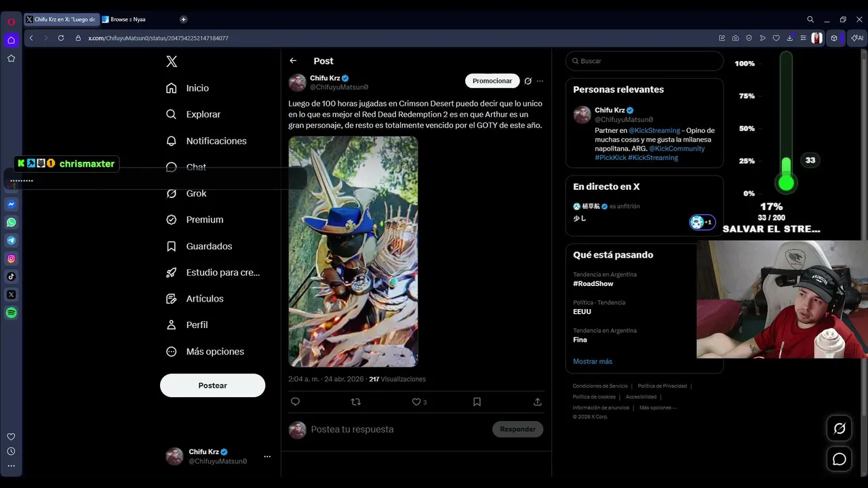Open Artículos in navigation
The image size is (868, 488).
tap(195, 299)
